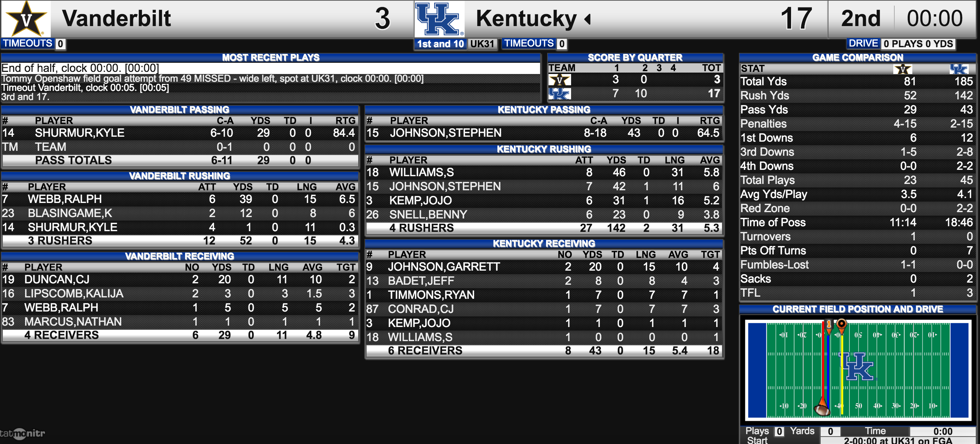The height and width of the screenshot is (444, 980).
Task: Click Vanderbilt logo in Game Comparison header
Action: point(902,69)
